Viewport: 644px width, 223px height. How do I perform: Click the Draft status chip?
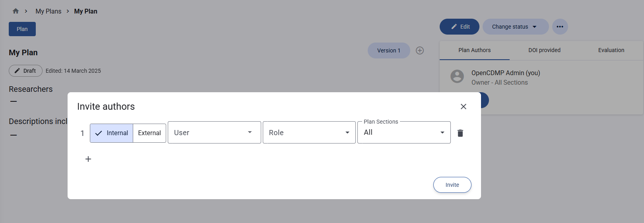(25, 71)
